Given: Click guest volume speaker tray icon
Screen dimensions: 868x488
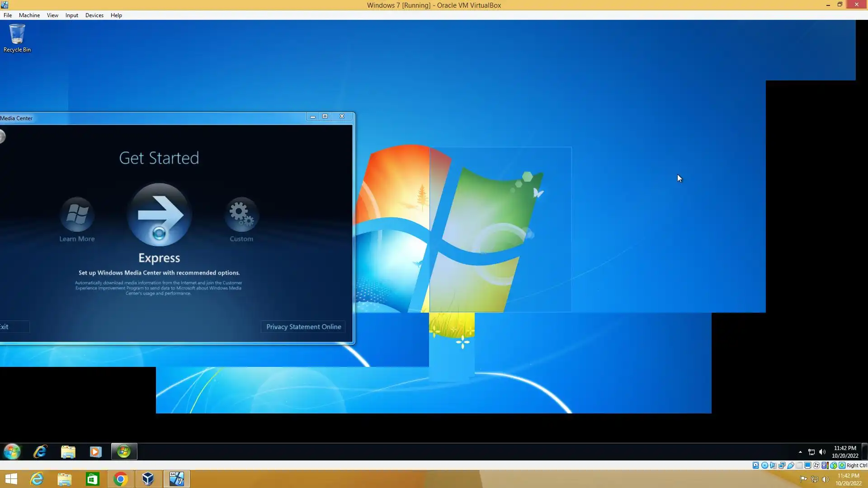Looking at the screenshot, I should (x=822, y=452).
